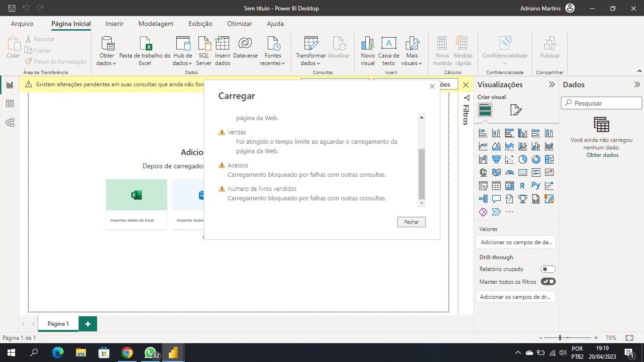This screenshot has width=644, height=362.
Task: Click the Obter dados link
Action: point(603,155)
